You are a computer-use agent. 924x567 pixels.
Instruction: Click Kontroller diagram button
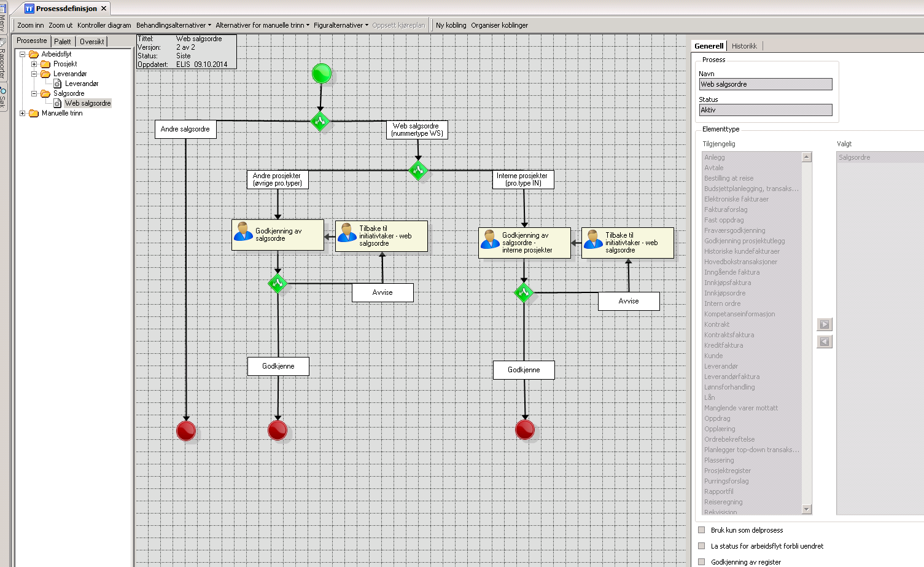click(104, 25)
